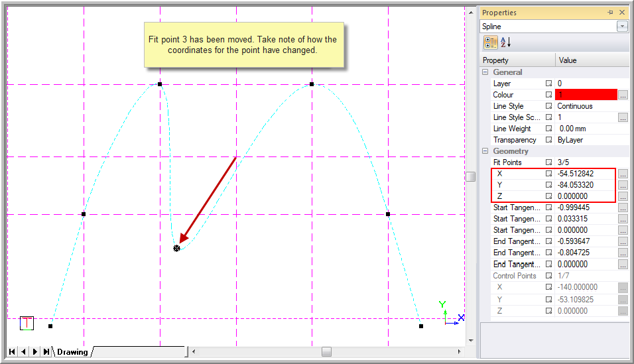This screenshot has width=634, height=364.
Task: Collapse the Geometry property section
Action: [485, 151]
